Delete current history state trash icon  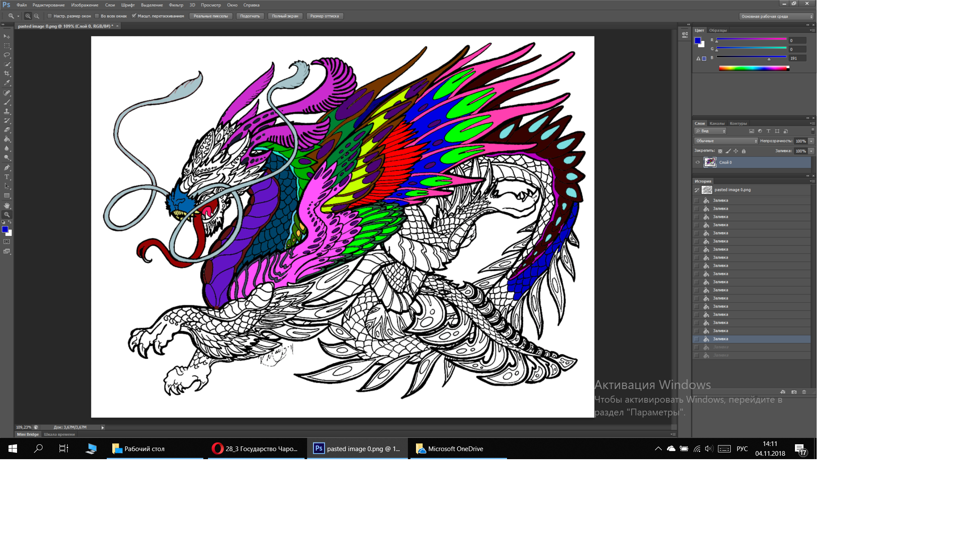pyautogui.click(x=804, y=392)
